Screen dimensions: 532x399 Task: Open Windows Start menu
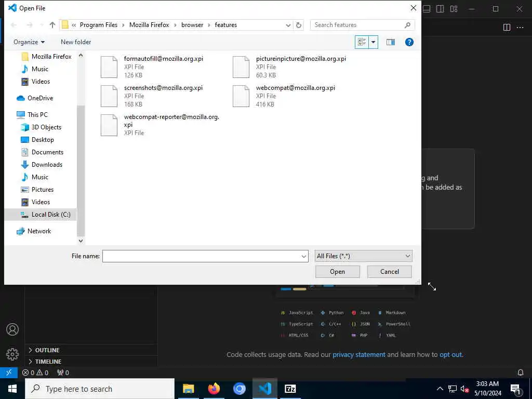pyautogui.click(x=12, y=389)
